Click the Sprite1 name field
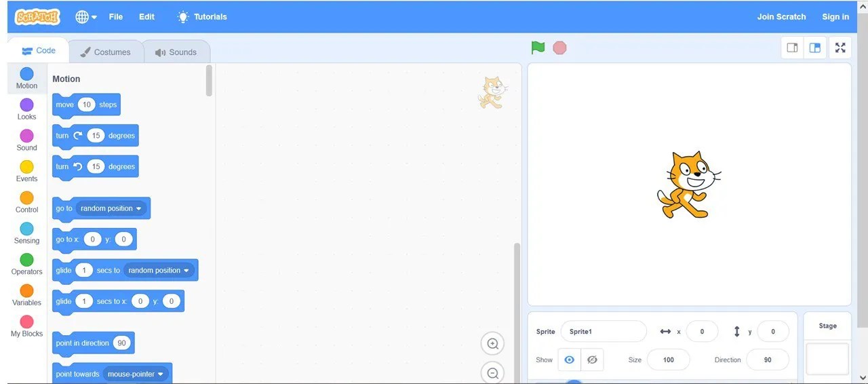Image resolution: width=868 pixels, height=384 pixels. 604,332
